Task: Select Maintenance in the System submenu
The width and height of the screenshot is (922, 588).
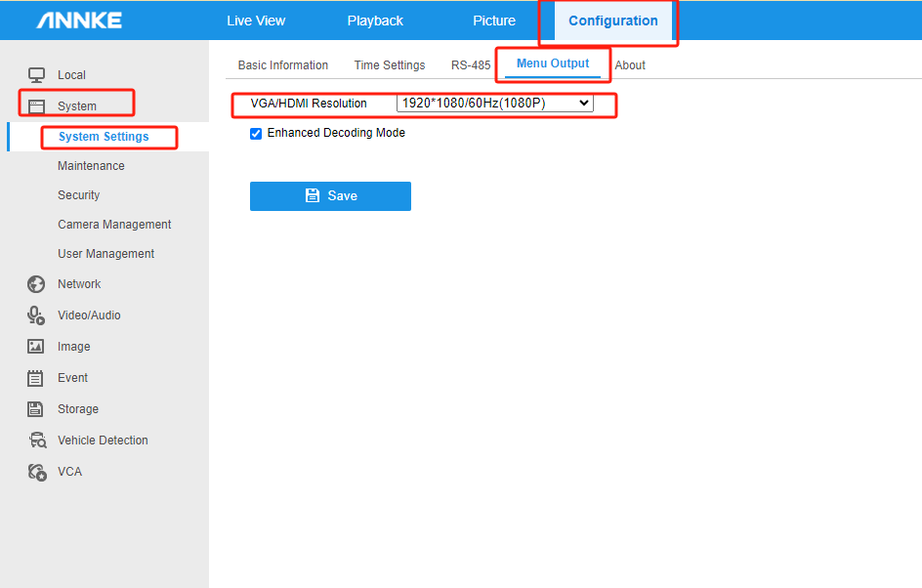Action: 91,166
